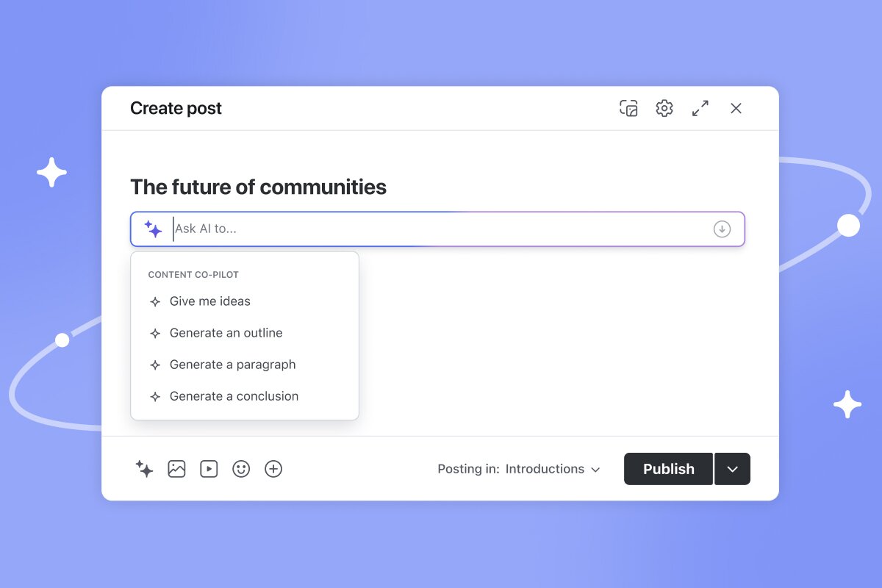Open the emoji picker icon

click(241, 469)
